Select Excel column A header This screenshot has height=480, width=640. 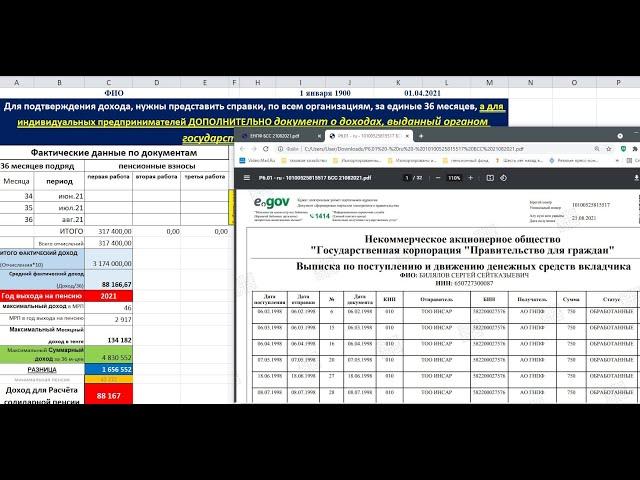tap(16, 82)
